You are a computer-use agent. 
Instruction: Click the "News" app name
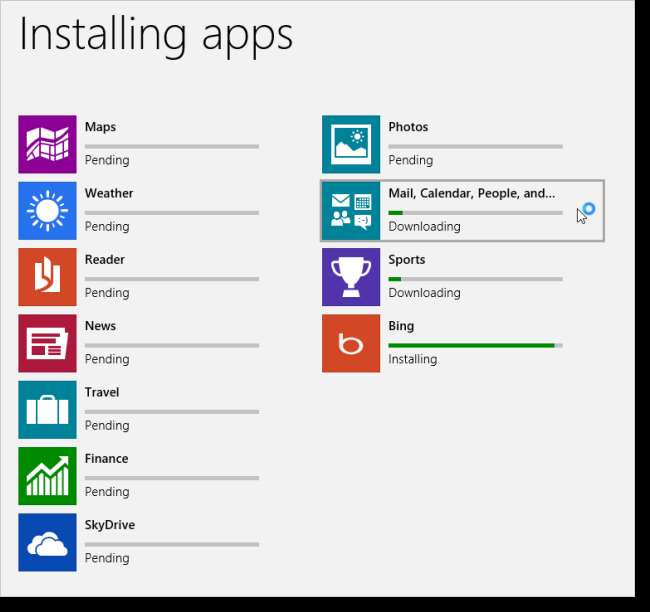coord(100,326)
